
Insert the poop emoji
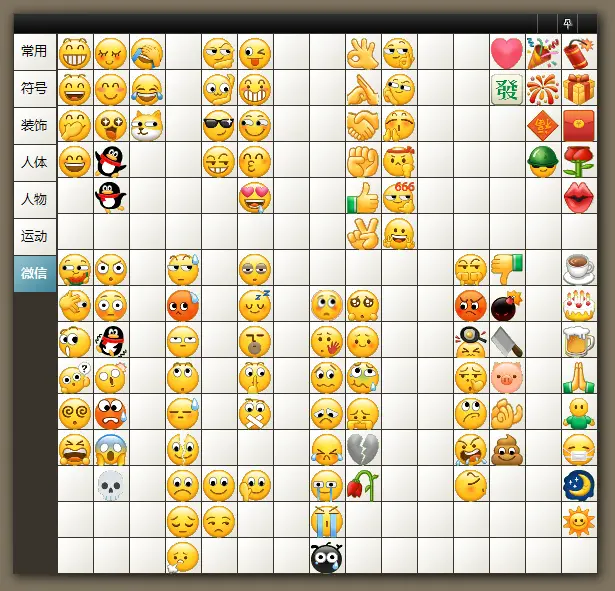point(507,449)
